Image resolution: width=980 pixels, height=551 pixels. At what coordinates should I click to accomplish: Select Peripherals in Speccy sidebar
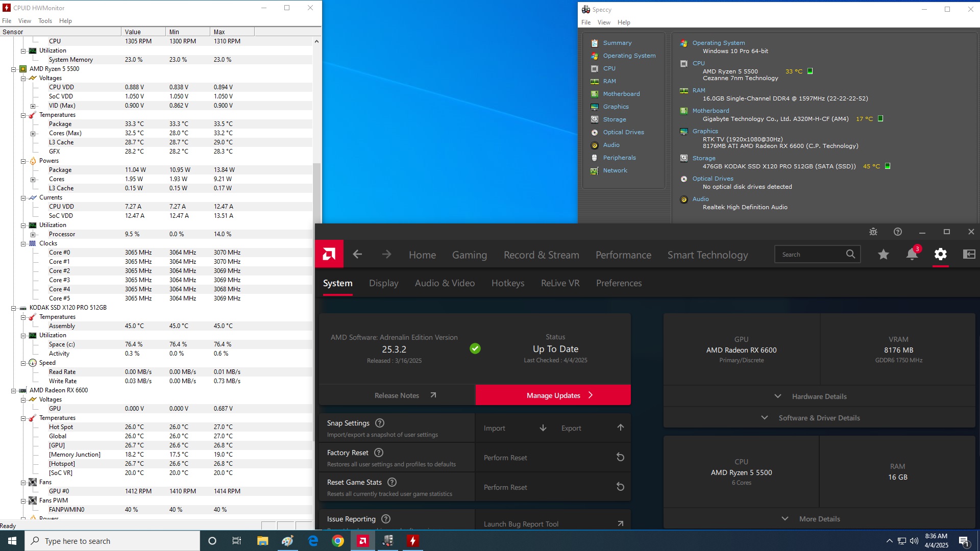619,158
